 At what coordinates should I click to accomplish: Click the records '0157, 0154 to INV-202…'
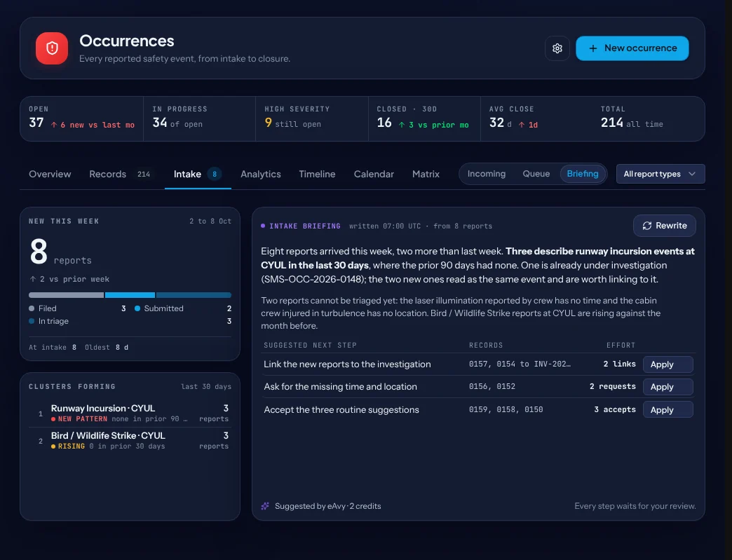520,364
